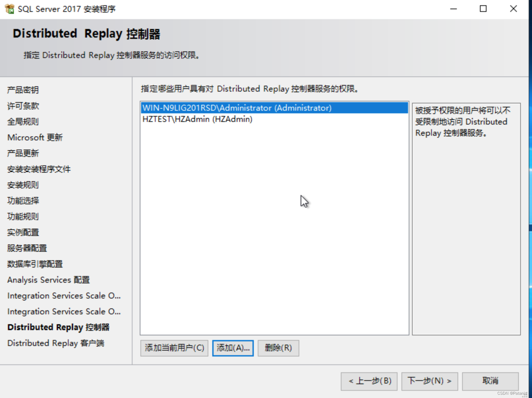Image resolution: width=532 pixels, height=398 pixels.
Task: Click the 删除(R) button
Action: tap(279, 348)
